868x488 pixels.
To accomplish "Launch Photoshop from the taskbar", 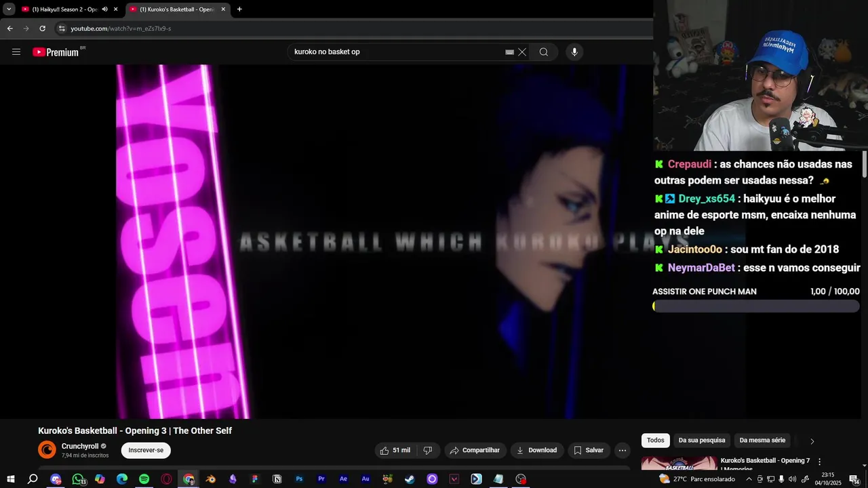I will pos(299,479).
